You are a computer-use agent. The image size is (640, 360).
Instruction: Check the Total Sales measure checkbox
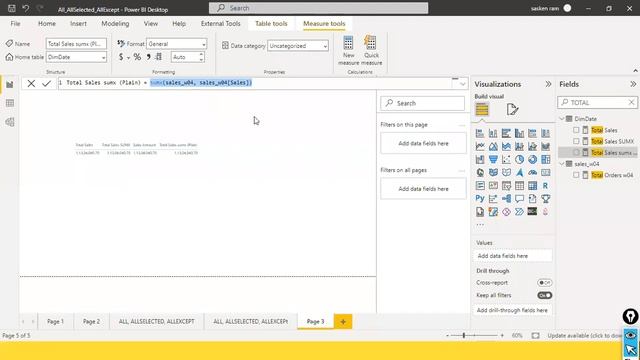(x=576, y=130)
